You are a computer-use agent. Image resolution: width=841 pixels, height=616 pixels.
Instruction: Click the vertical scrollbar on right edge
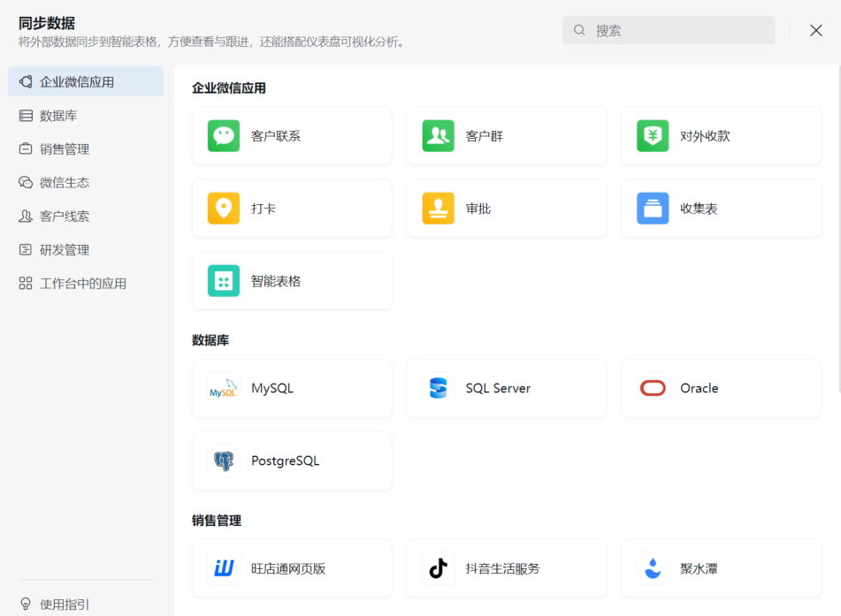pyautogui.click(x=839, y=230)
